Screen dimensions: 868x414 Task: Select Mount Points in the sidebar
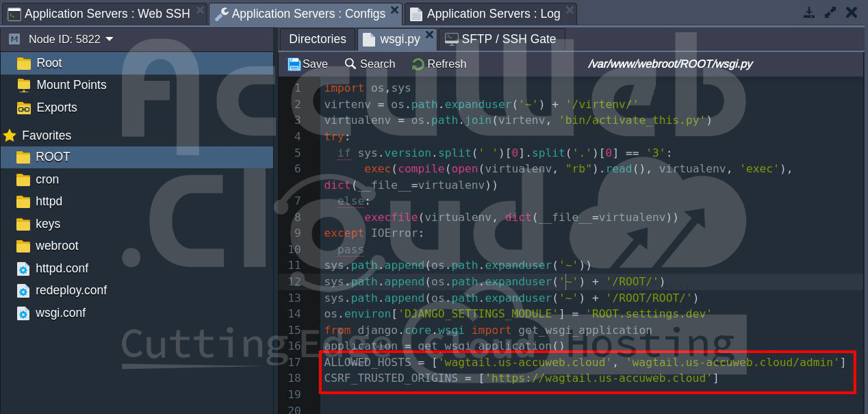coord(71,85)
